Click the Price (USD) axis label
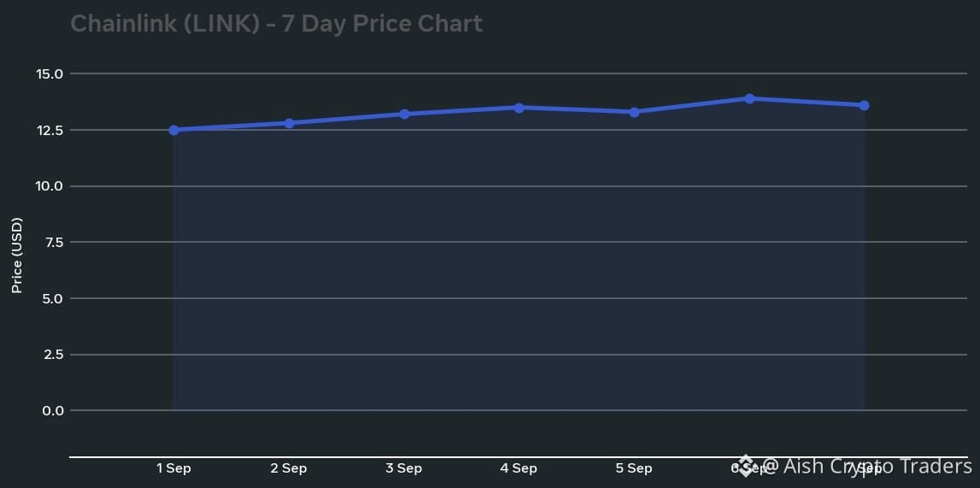This screenshot has height=488, width=980. coord(17,256)
